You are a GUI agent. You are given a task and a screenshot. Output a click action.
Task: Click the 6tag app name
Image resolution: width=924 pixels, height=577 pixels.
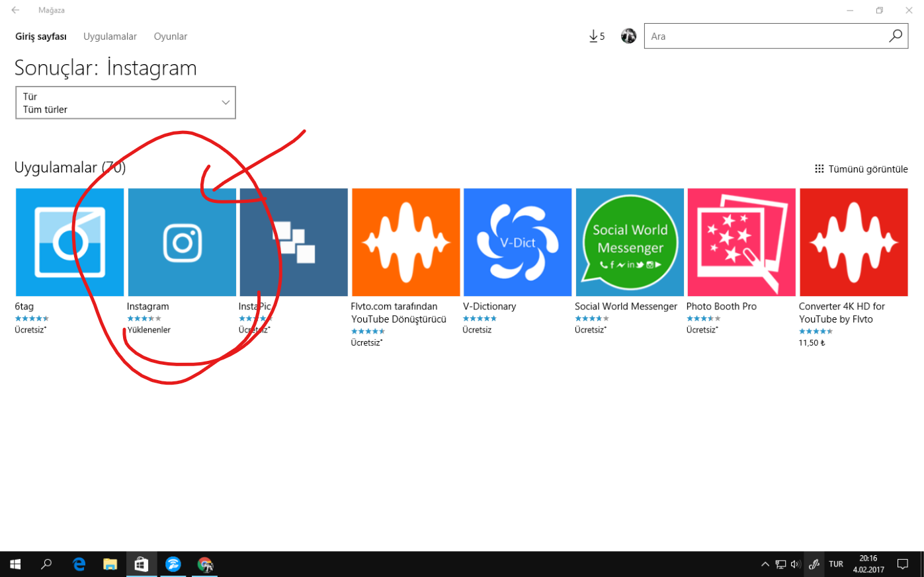click(x=24, y=306)
